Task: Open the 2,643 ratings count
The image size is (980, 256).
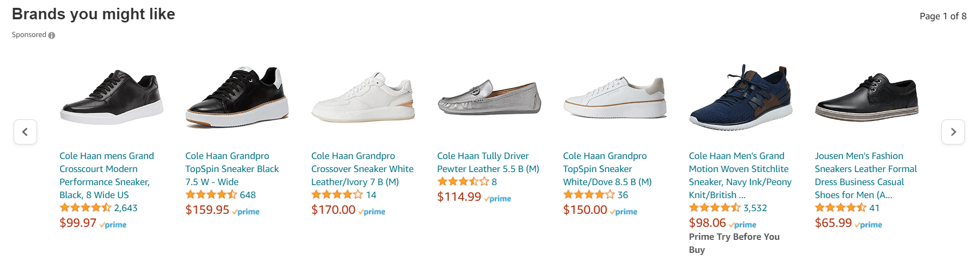Action: [x=126, y=208]
